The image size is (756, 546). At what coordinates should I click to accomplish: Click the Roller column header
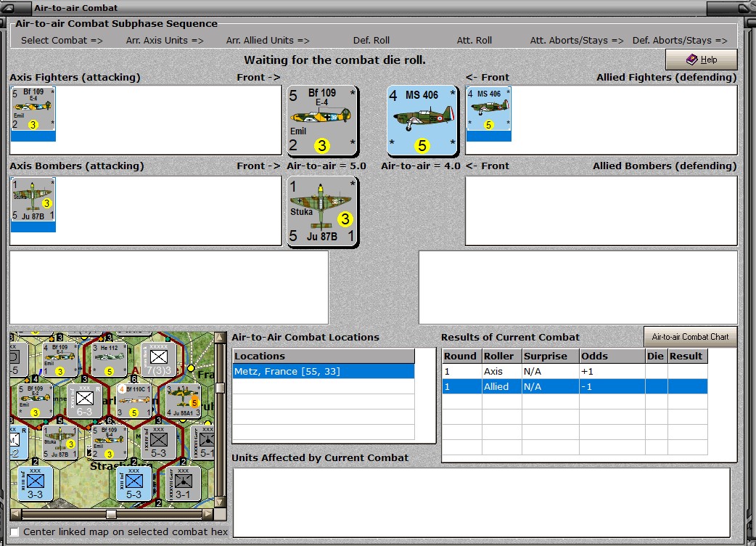point(501,356)
